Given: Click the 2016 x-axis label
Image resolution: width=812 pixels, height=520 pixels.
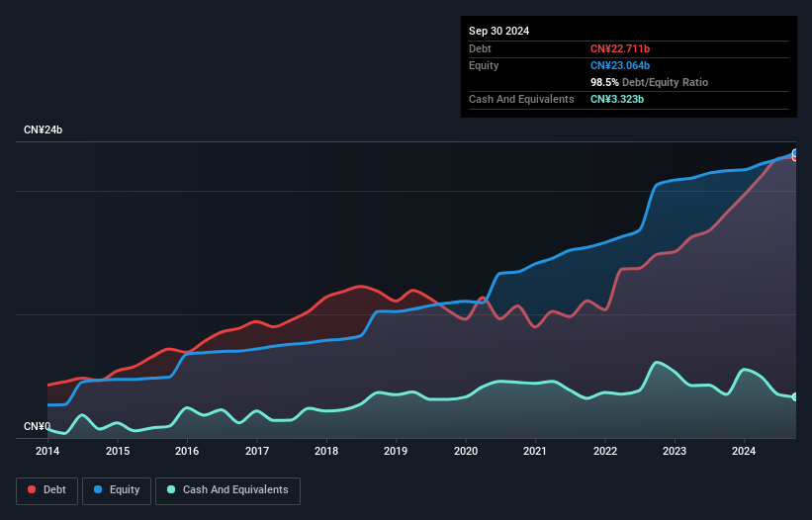Looking at the screenshot, I should point(187,451).
